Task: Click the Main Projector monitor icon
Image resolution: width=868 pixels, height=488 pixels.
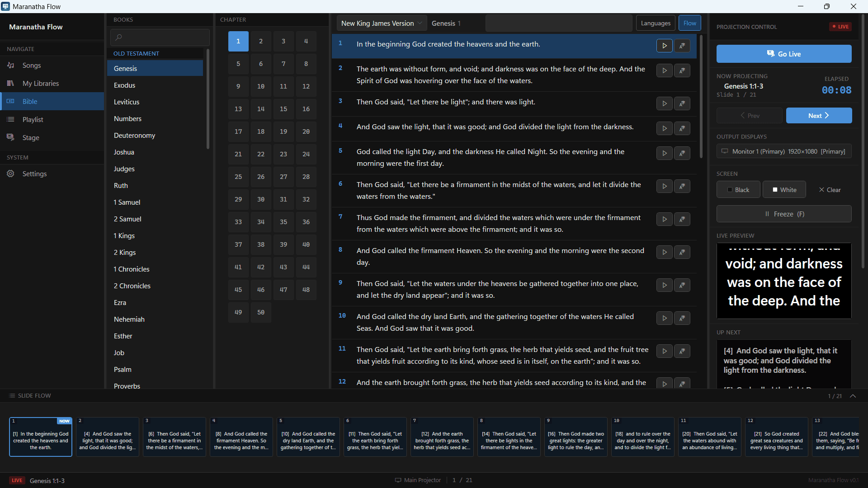Action: tap(398, 480)
